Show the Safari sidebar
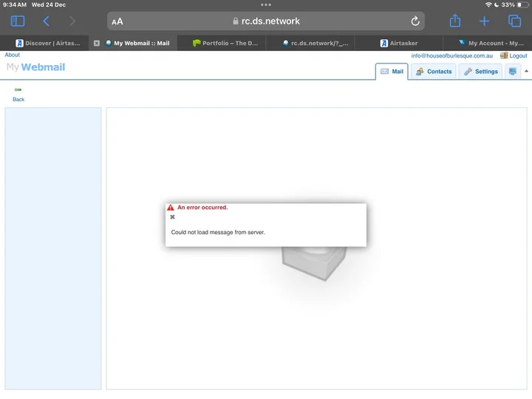 click(18, 21)
